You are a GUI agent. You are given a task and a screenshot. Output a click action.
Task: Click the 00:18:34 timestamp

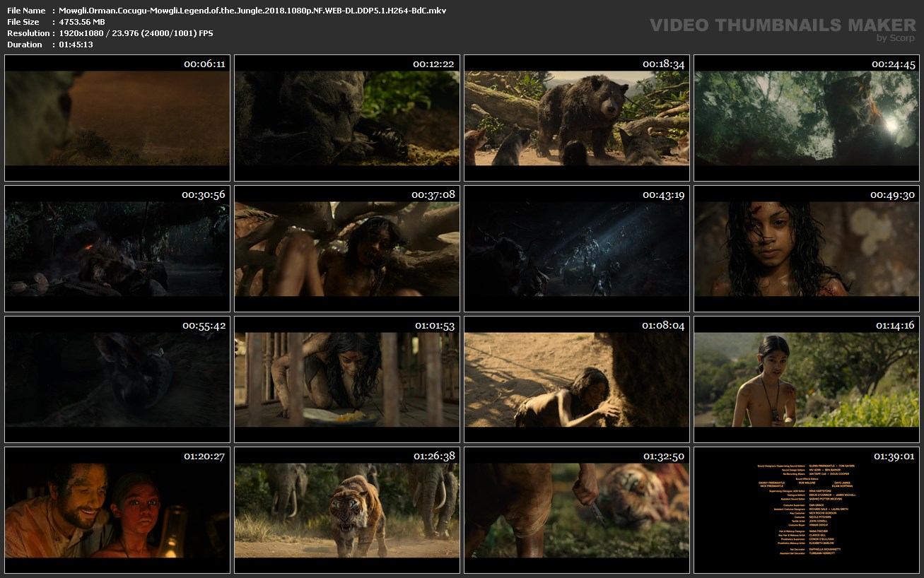[x=663, y=64]
